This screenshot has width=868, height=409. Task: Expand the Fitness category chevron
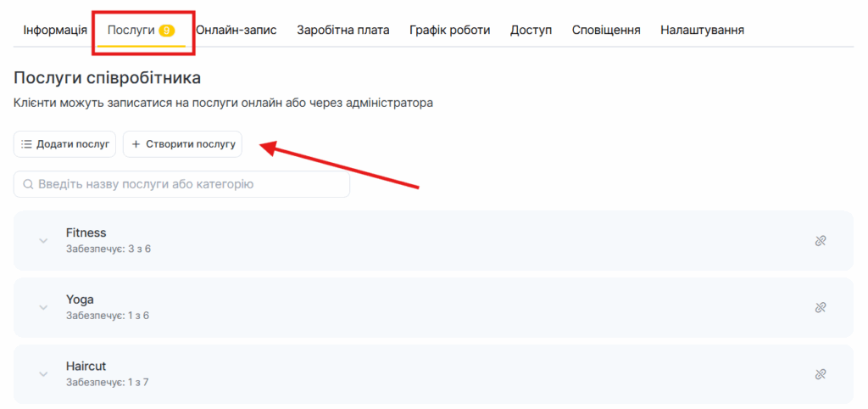coord(43,241)
